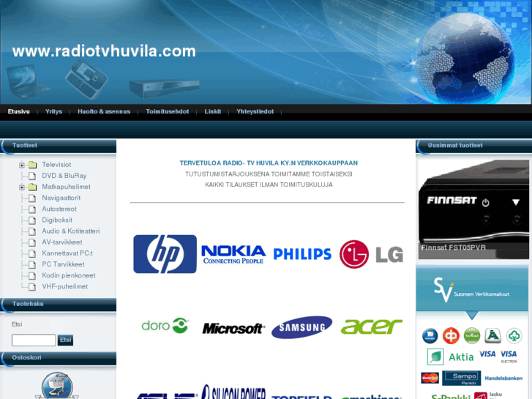The width and height of the screenshot is (532, 399).
Task: Open Toimitusehdot menu item
Action: point(168,111)
